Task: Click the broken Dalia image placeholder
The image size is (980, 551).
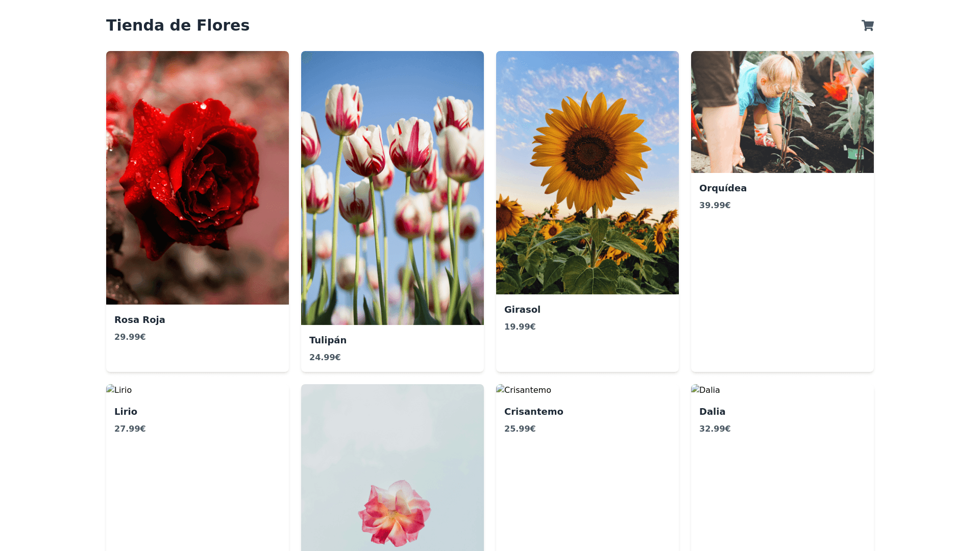Action: click(705, 390)
